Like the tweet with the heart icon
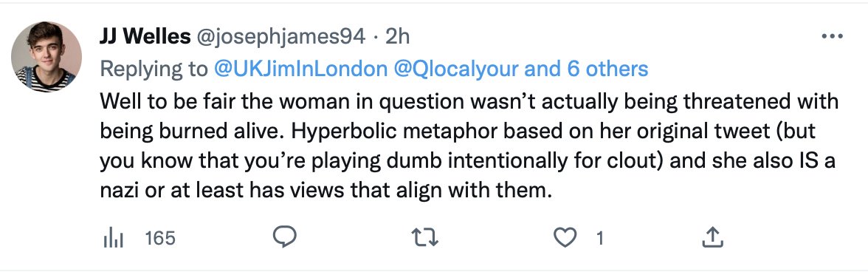 coord(565,238)
